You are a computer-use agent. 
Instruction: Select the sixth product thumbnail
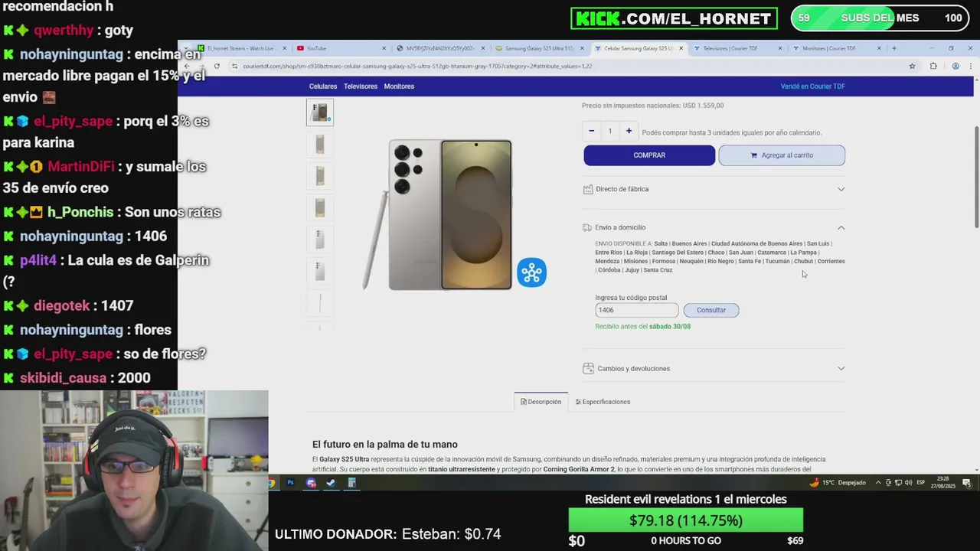pos(320,269)
